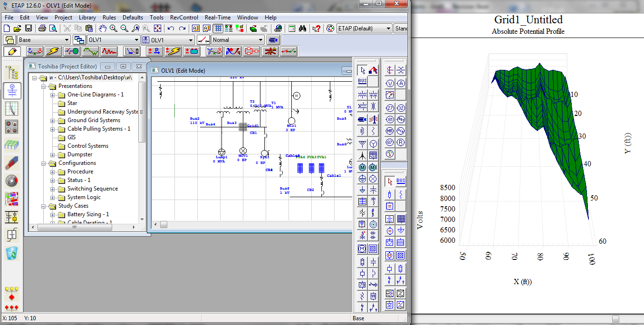
Task: Open the RevControl menu
Action: (x=184, y=18)
